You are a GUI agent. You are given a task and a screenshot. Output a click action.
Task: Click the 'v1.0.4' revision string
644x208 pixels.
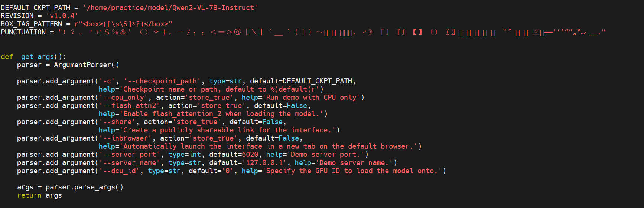coord(62,16)
